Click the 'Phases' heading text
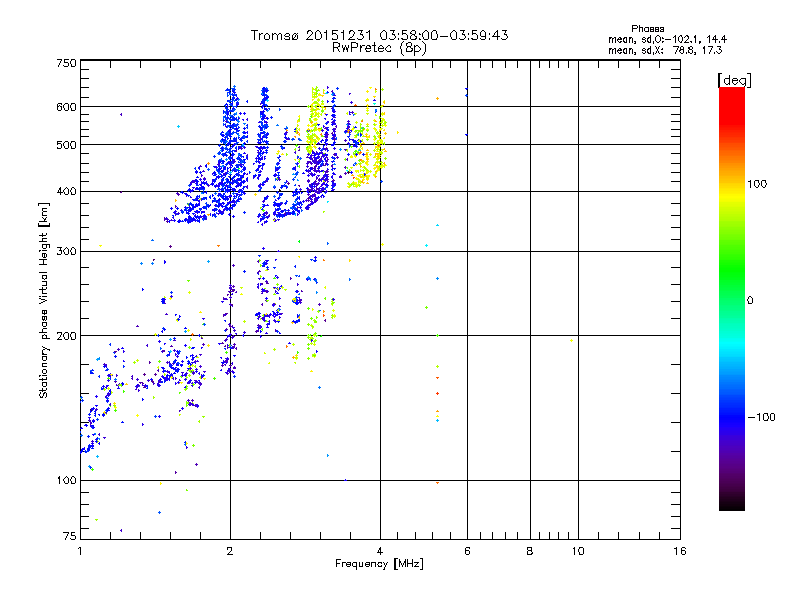This screenshot has width=800, height=600. [x=647, y=29]
